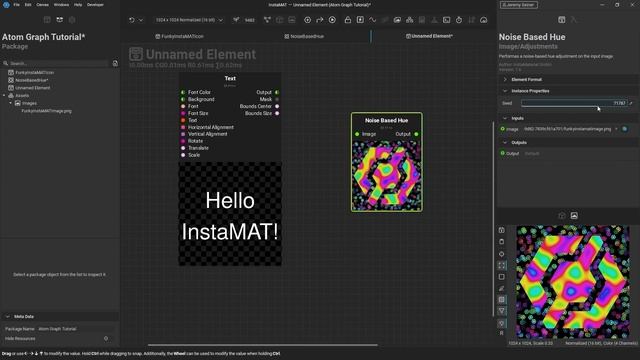Open the Edit menu
Image resolution: width=640 pixels, height=360 pixels.
[28, 5]
